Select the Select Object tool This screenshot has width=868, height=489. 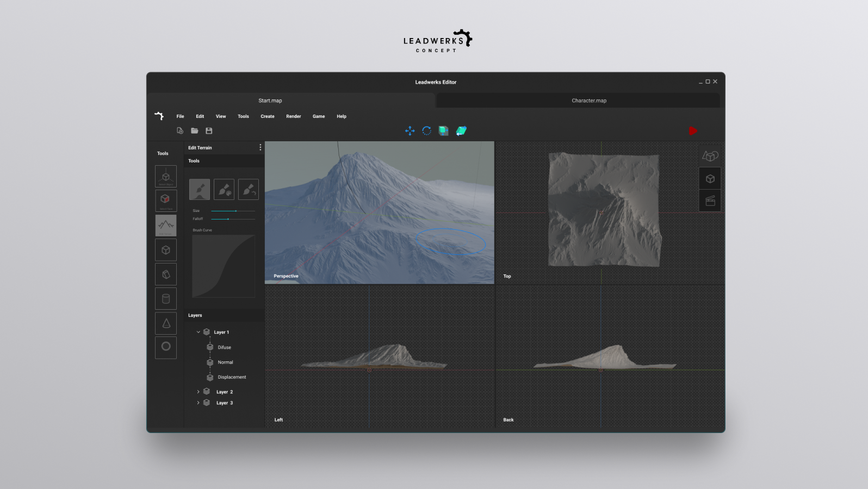click(x=166, y=177)
